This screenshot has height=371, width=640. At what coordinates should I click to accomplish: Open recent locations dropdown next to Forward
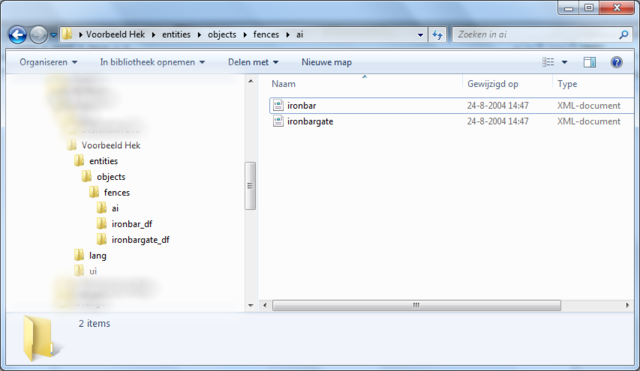pos(53,35)
